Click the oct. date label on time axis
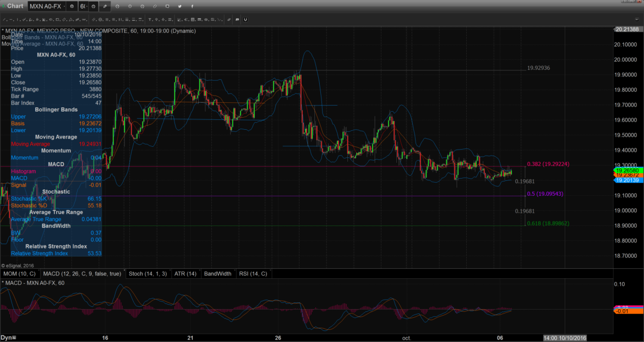The width and height of the screenshot is (644, 342). (x=407, y=338)
